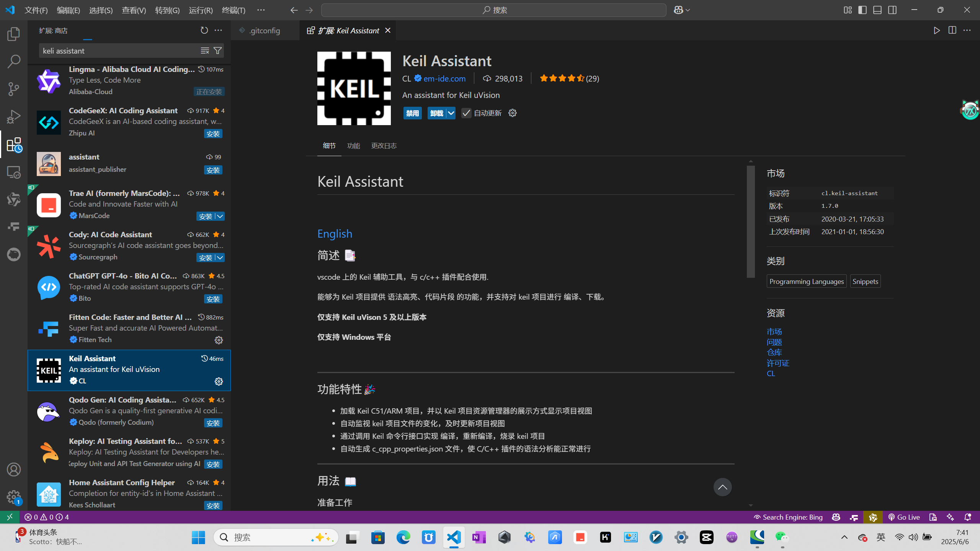Toggle the bottom panel layout icon

(877, 10)
